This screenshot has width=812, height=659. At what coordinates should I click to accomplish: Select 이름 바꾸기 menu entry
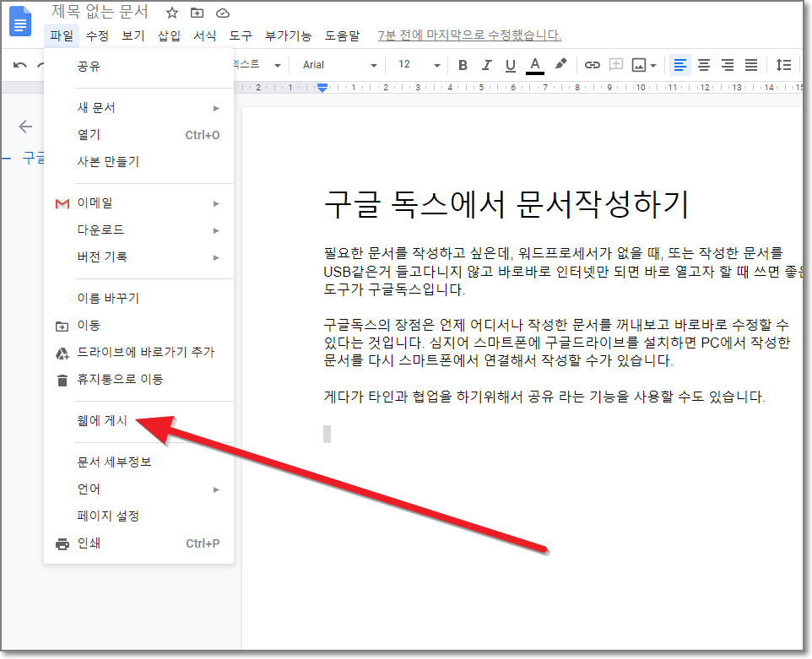(x=138, y=298)
